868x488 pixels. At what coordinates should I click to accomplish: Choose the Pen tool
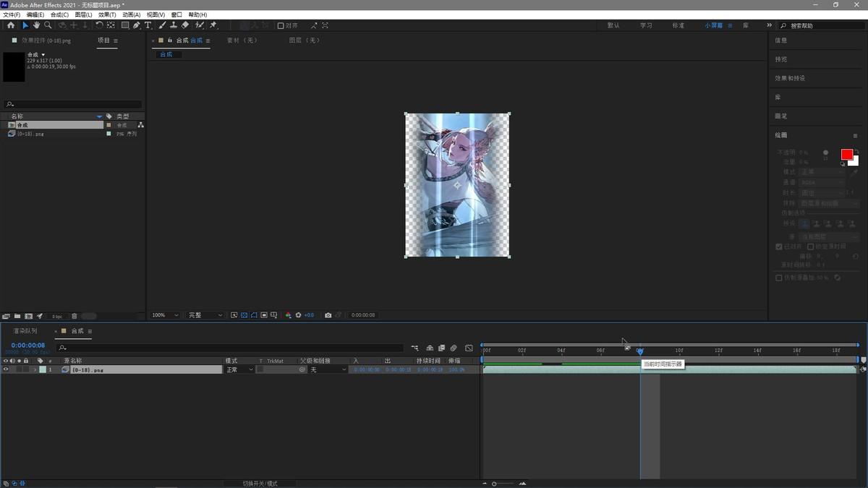(x=137, y=25)
